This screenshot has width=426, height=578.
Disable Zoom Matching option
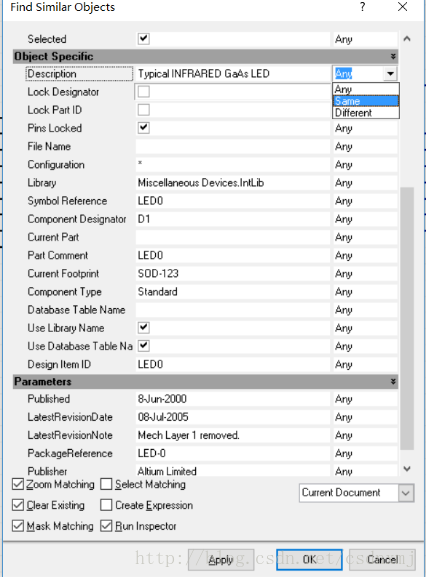(18, 484)
